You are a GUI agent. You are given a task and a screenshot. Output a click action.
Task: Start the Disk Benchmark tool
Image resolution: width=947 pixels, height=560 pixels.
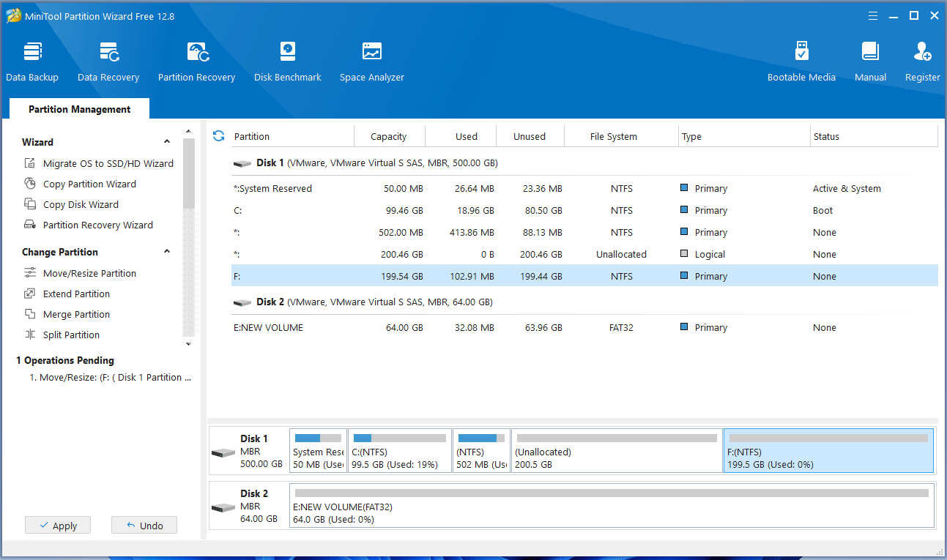(288, 62)
